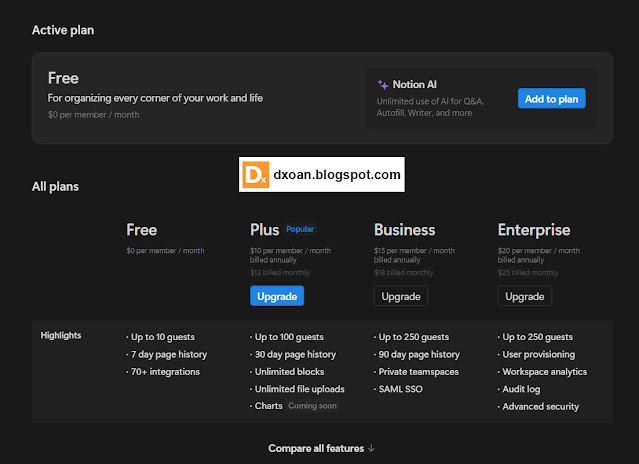Click 'User provisioning' highlight
Image resolution: width=639 pixels, height=464 pixels.
pos(539,354)
